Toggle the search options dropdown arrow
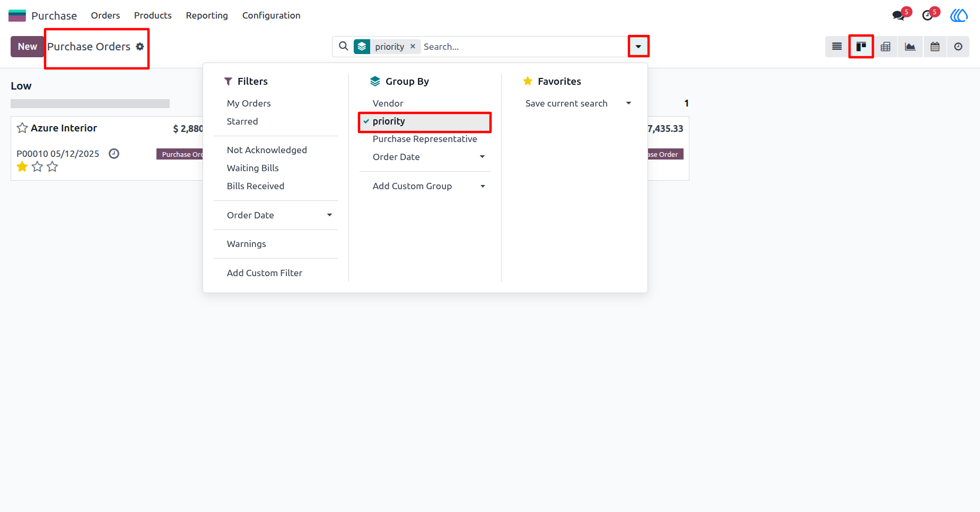 pyautogui.click(x=638, y=47)
